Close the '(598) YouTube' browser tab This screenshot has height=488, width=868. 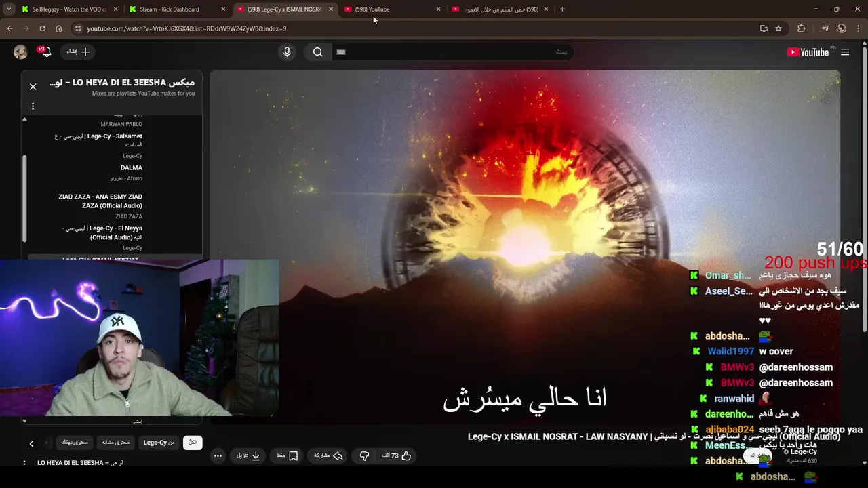438,9
